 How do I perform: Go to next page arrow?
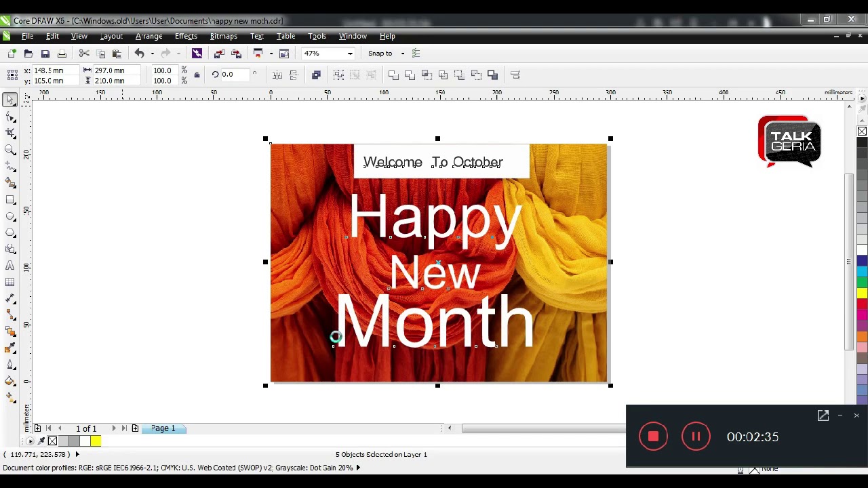point(113,428)
